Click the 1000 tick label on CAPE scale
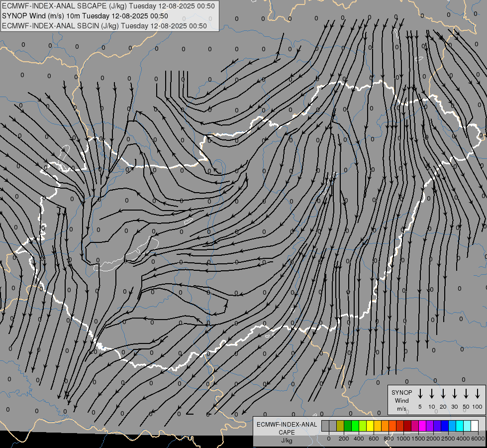 click(x=403, y=439)
